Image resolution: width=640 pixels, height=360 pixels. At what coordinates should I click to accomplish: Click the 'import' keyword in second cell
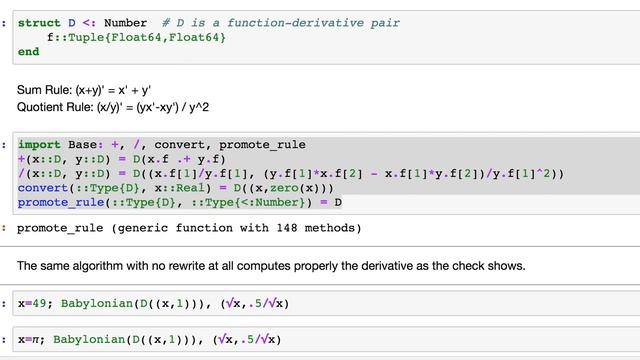tap(39, 144)
